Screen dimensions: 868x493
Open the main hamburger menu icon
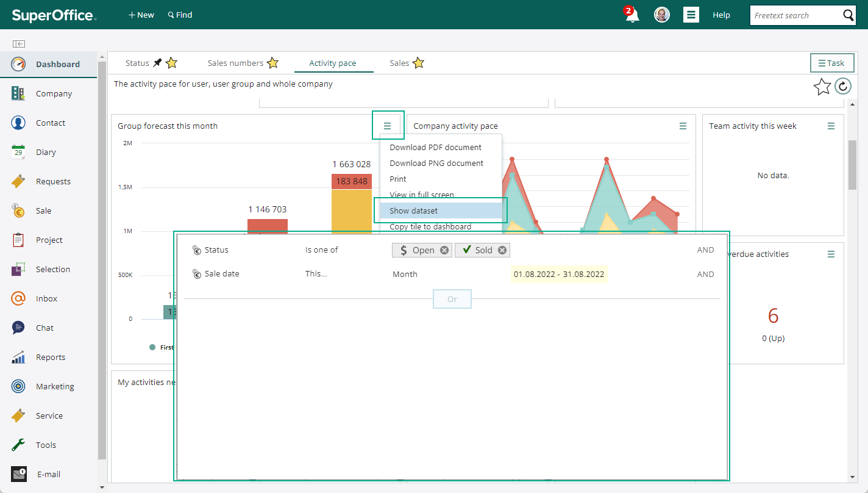pyautogui.click(x=691, y=15)
